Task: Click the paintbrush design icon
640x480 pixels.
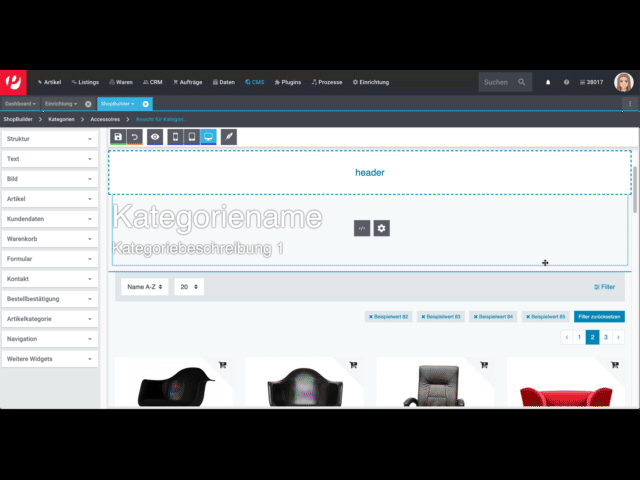Action: point(229,136)
